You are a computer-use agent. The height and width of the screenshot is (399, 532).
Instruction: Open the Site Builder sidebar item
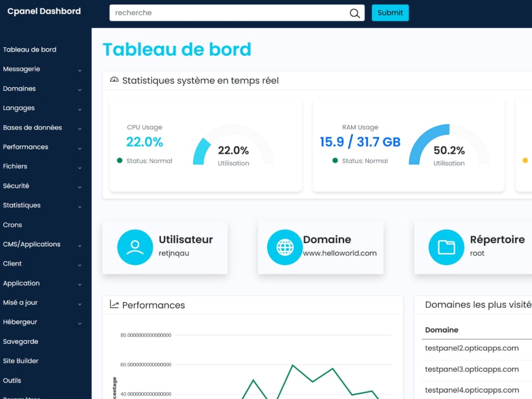(21, 361)
